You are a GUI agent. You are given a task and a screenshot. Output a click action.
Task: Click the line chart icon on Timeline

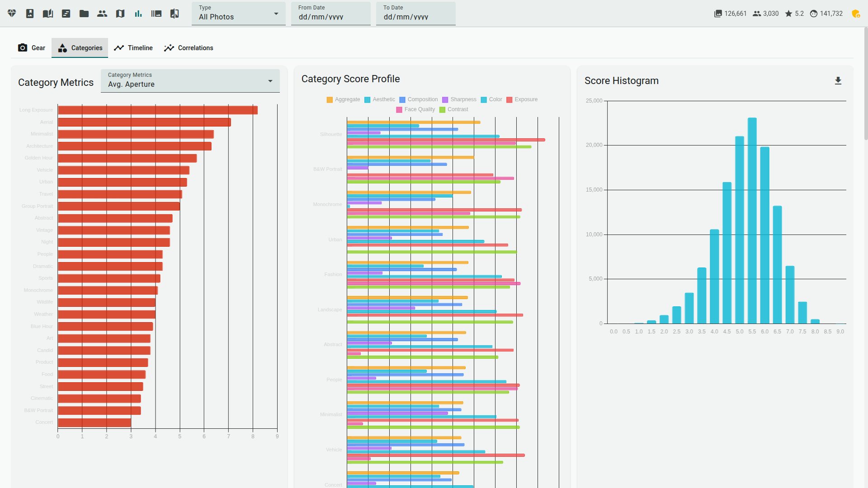[x=119, y=48]
